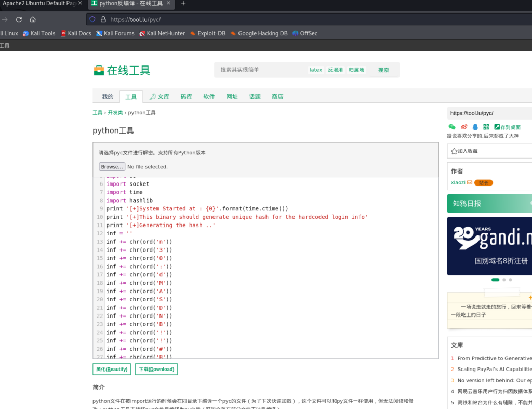This screenshot has width=532, height=409.
Task: Share page via WeChat icon
Action: click(451, 127)
